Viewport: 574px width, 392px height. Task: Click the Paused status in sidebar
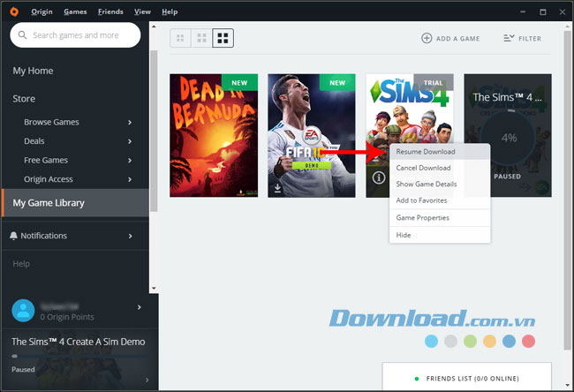point(23,369)
